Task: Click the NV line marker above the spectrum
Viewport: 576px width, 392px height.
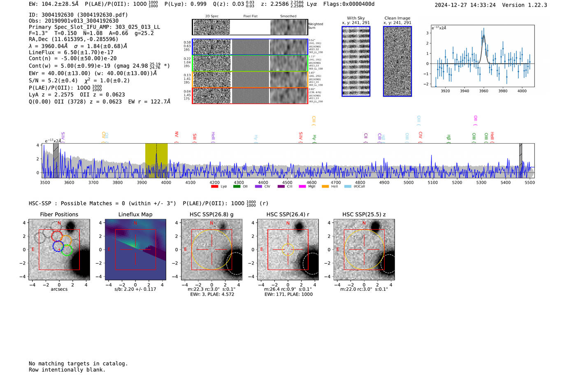Action: pos(177,137)
